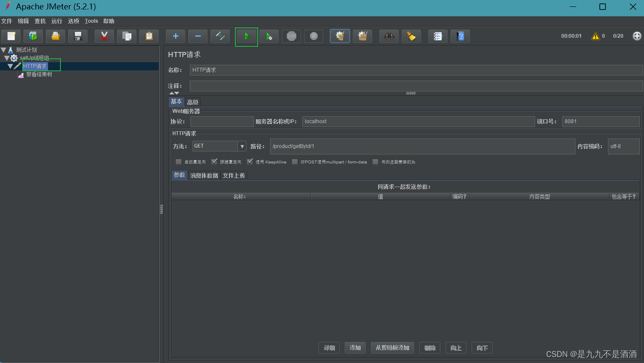Image resolution: width=644 pixels, height=363 pixels.
Task: Open the Tools menu
Action: click(91, 21)
